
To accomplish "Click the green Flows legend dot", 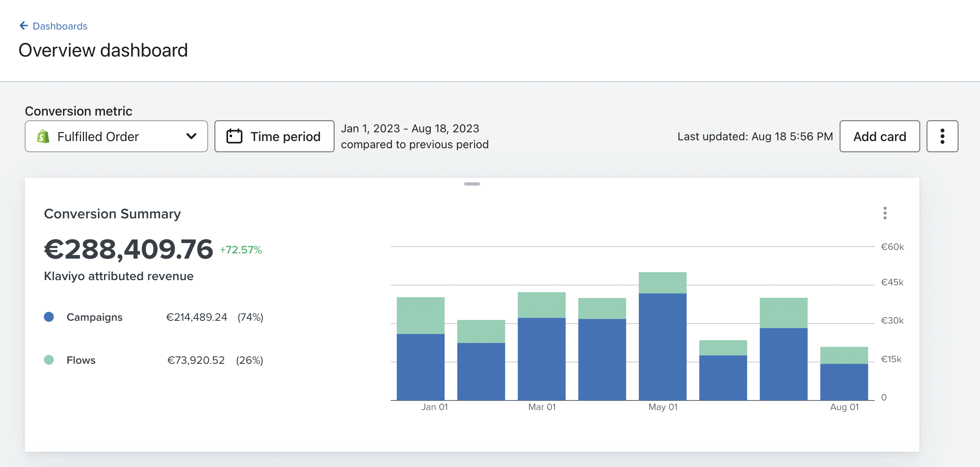I will point(49,360).
